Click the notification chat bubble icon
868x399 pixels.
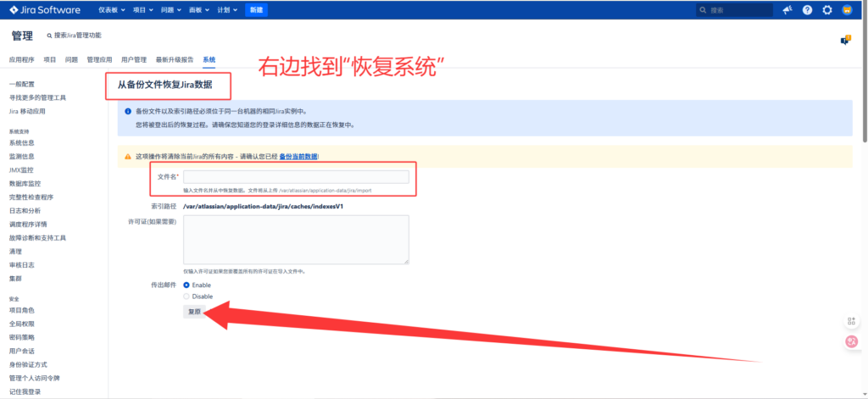point(845,40)
